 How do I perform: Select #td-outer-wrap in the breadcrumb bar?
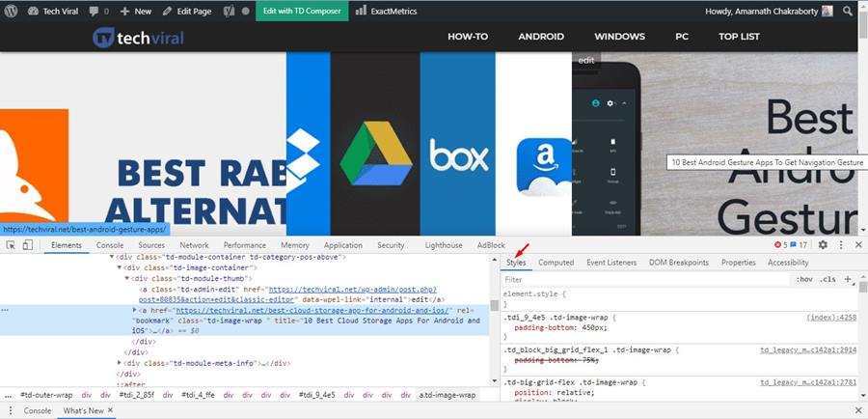[46, 395]
